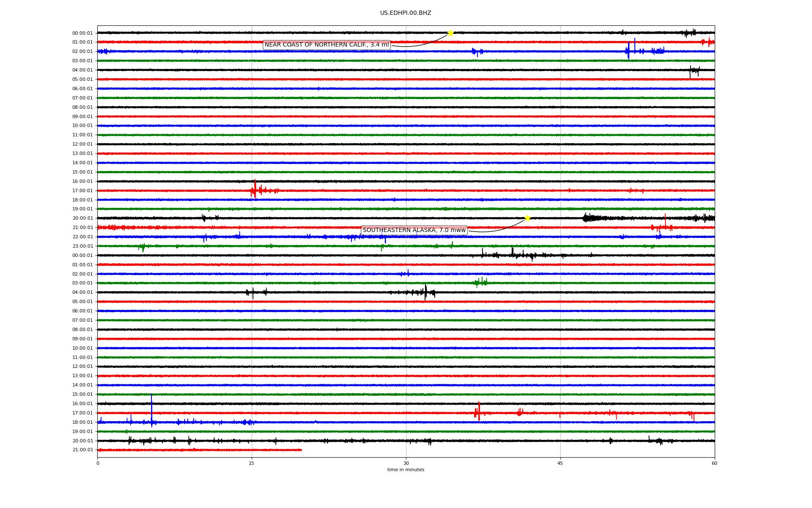Click the end of the final red 21:00:01 trace
812x508 pixels.
tap(301, 450)
